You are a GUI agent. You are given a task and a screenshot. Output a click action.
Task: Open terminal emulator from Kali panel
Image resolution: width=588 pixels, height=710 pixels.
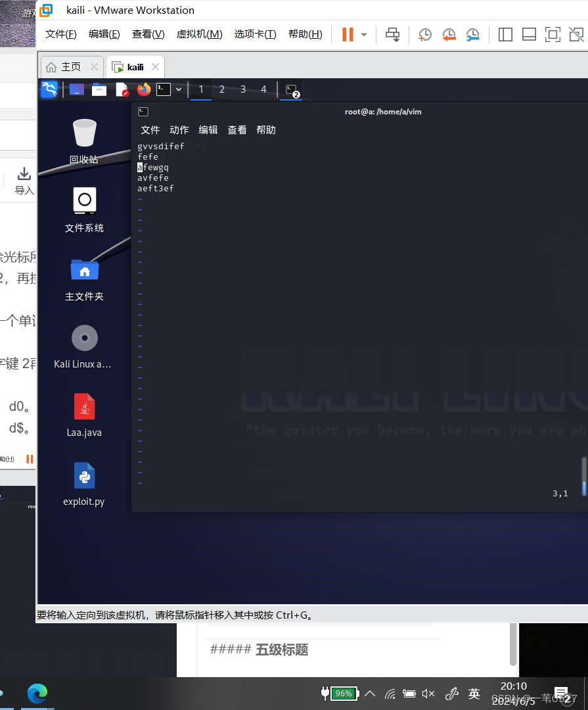(x=164, y=89)
